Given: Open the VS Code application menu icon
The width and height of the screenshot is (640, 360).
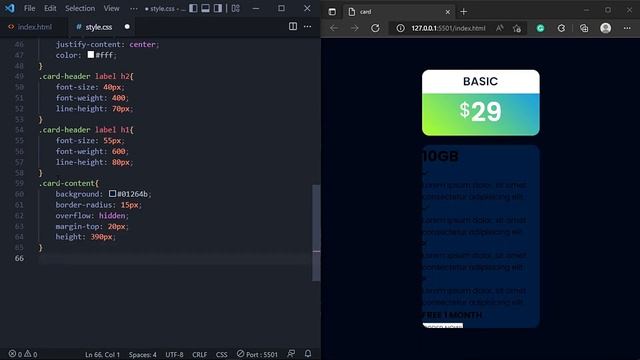Looking at the screenshot, I should 10,8.
